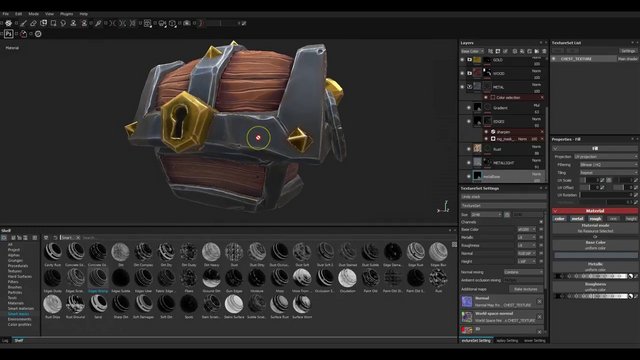The width and height of the screenshot is (640, 360).
Task: Open the Base Color format dropdown
Action: [527, 229]
